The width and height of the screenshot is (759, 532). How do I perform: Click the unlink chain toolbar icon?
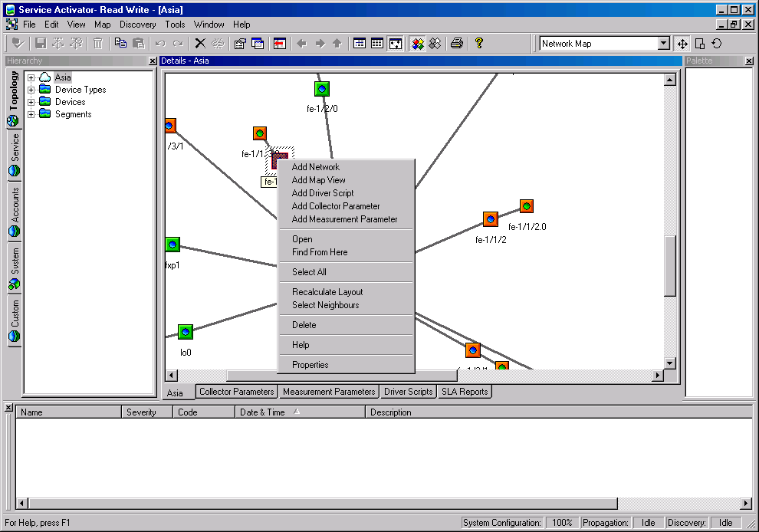tap(218, 44)
